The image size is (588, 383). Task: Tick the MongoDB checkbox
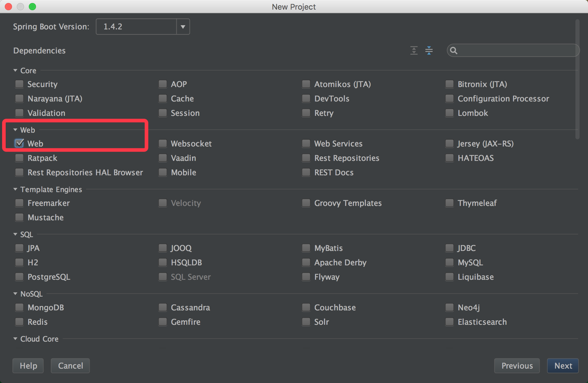click(x=19, y=307)
